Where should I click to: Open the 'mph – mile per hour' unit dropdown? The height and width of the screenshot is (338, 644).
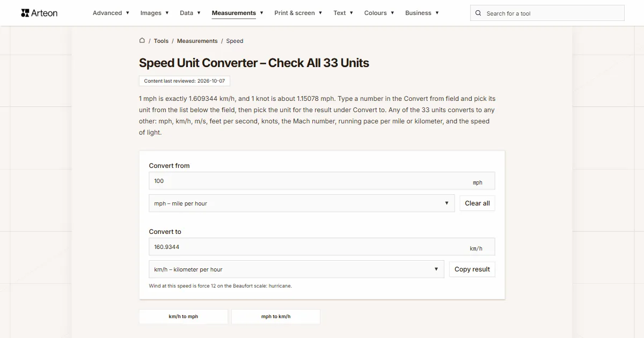pos(302,203)
